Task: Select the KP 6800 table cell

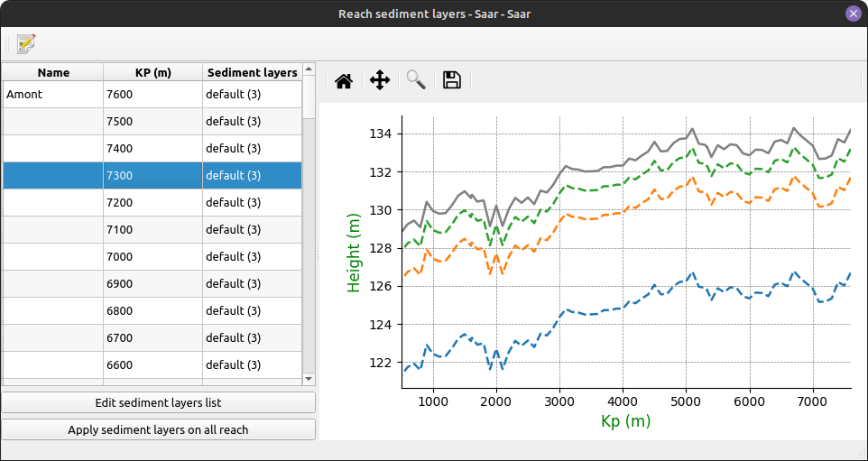Action: point(152,310)
